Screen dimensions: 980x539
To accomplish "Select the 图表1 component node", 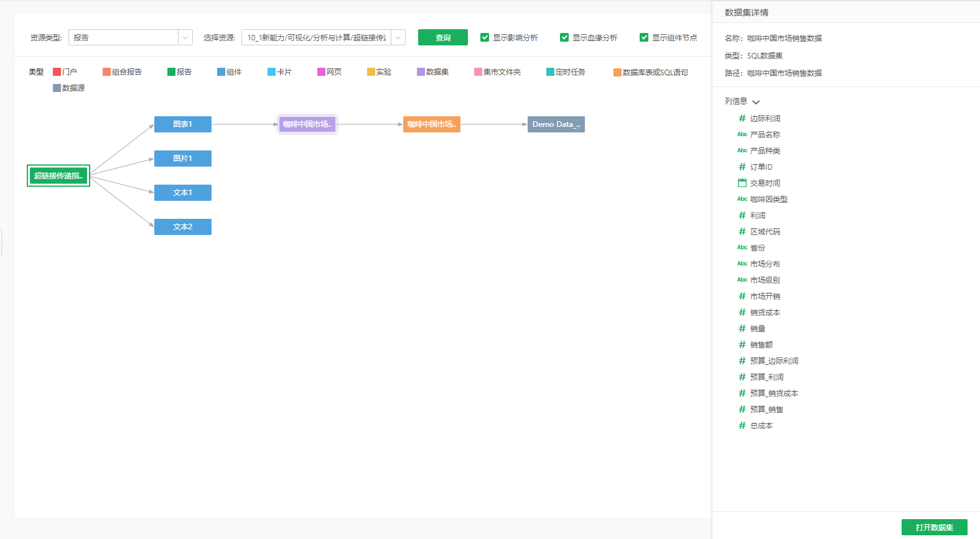I will pos(183,124).
